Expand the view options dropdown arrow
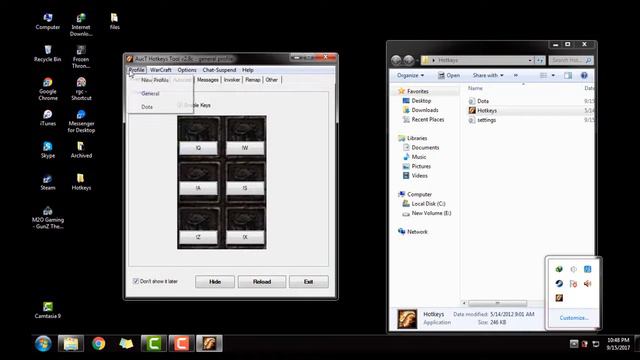 coord(553,76)
